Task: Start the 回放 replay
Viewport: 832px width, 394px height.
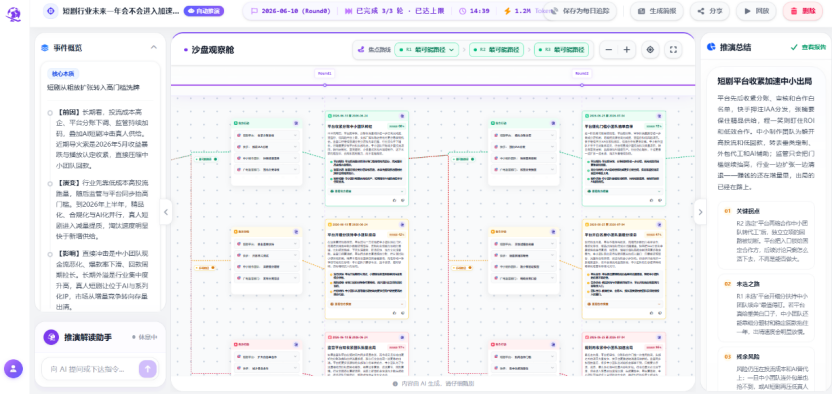Action: [756, 11]
